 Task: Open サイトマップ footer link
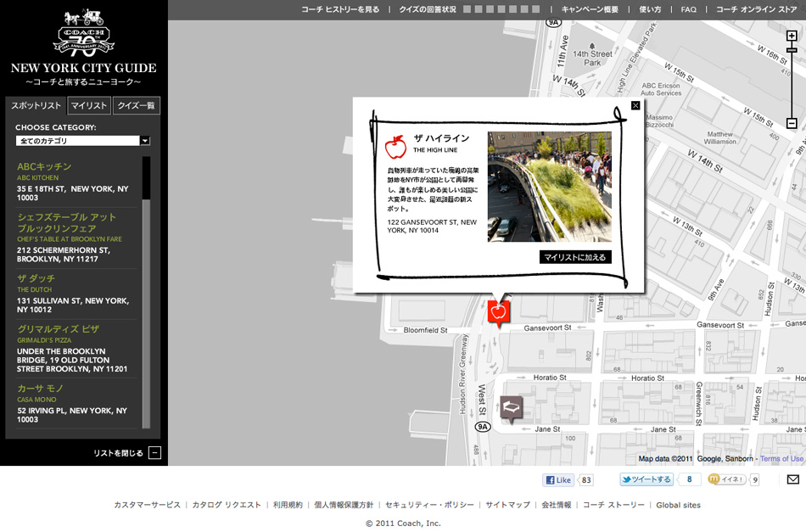(508, 505)
